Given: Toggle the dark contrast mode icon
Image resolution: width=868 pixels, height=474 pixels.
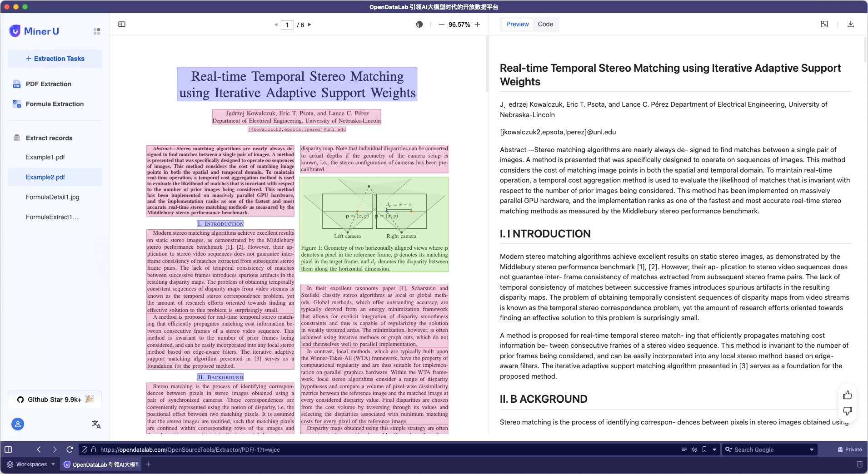Looking at the screenshot, I should [x=419, y=25].
